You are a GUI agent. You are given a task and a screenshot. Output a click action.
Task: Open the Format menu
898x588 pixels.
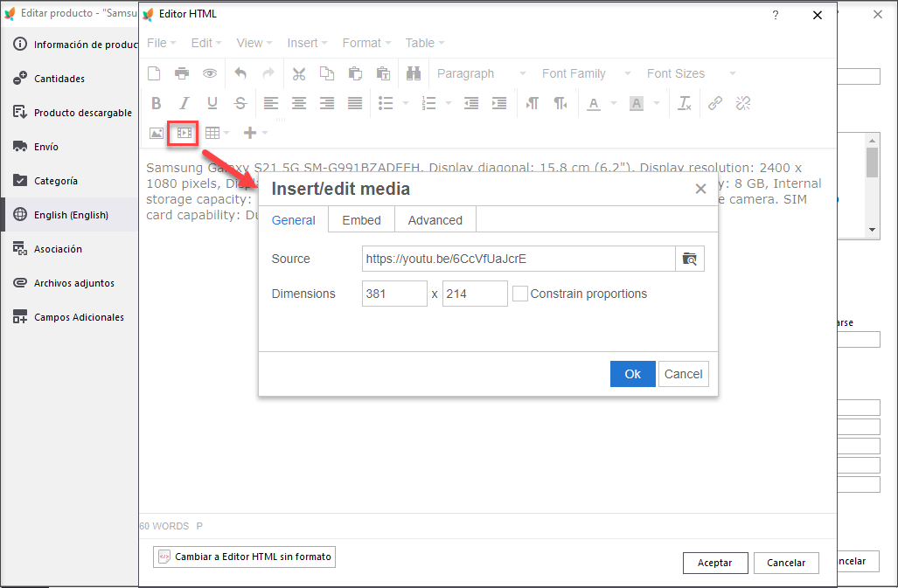coord(366,43)
